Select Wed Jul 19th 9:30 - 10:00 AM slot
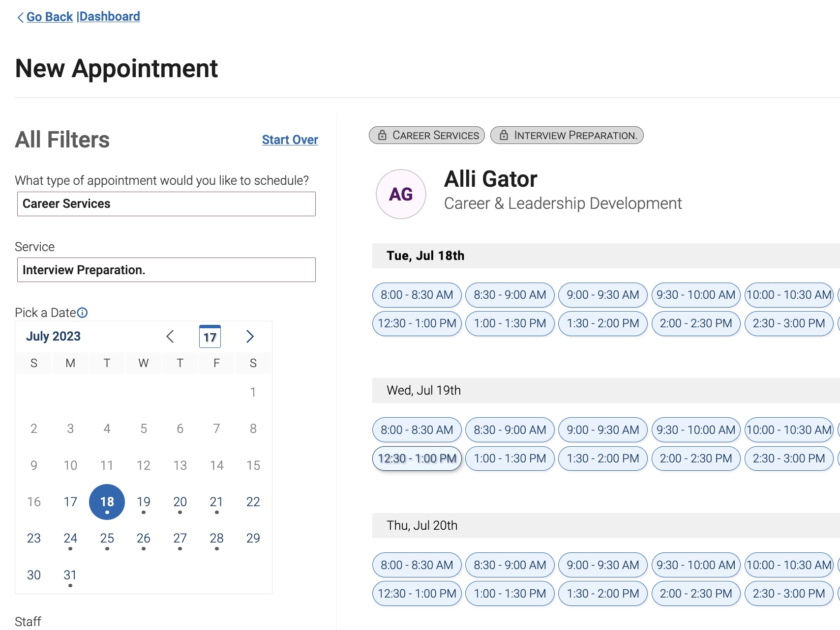The image size is (840, 630). coord(696,430)
